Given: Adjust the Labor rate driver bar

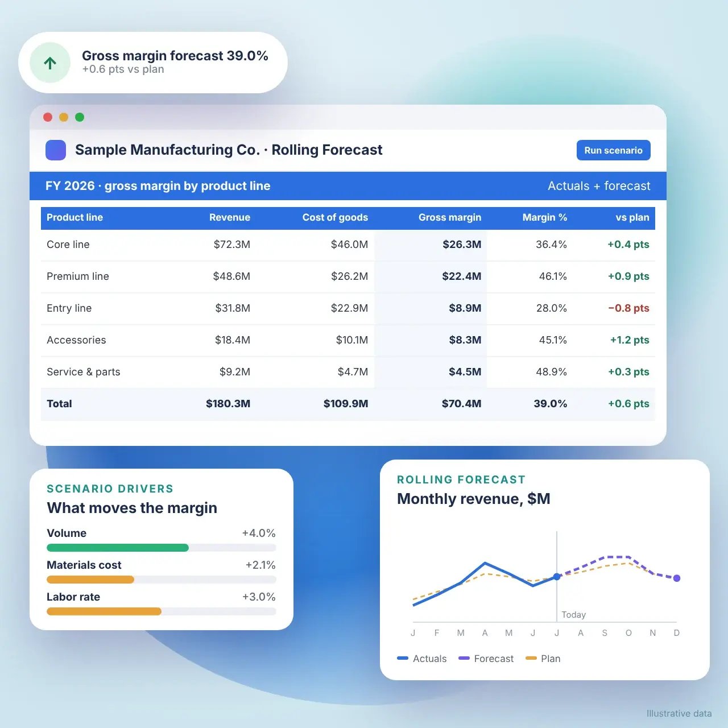Looking at the screenshot, I should click(104, 611).
